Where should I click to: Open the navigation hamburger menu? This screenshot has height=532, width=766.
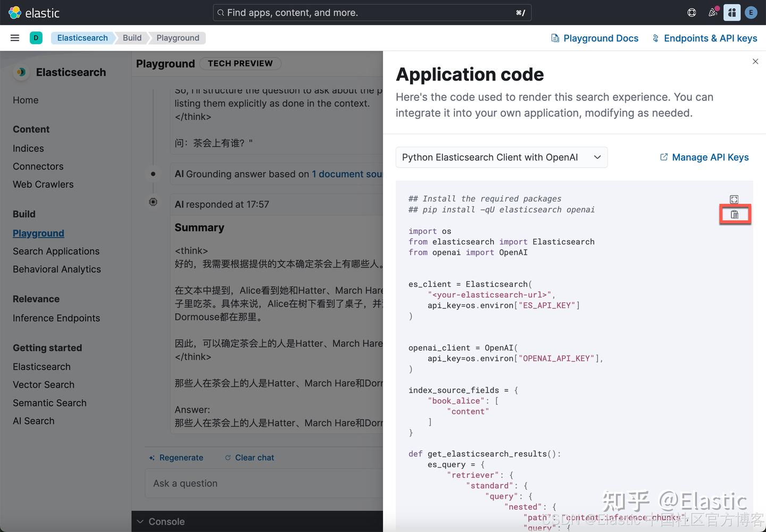(x=14, y=38)
